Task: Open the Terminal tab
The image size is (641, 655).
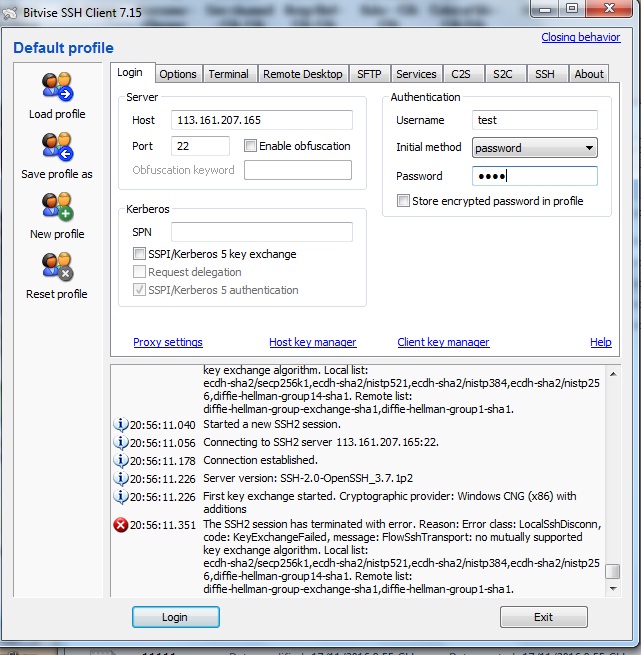Action: click(229, 74)
